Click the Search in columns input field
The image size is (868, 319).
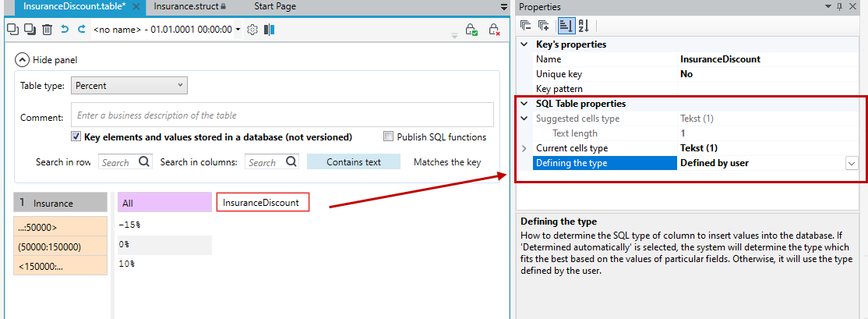[265, 162]
